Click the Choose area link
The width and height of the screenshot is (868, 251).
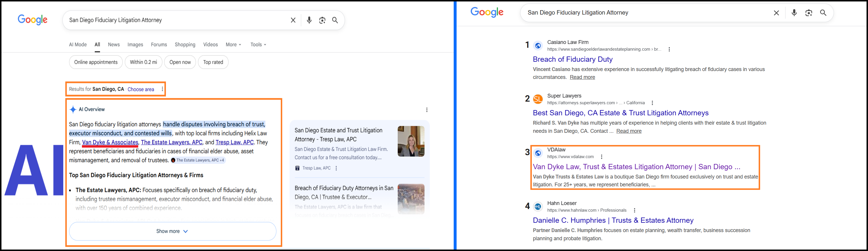click(x=141, y=89)
